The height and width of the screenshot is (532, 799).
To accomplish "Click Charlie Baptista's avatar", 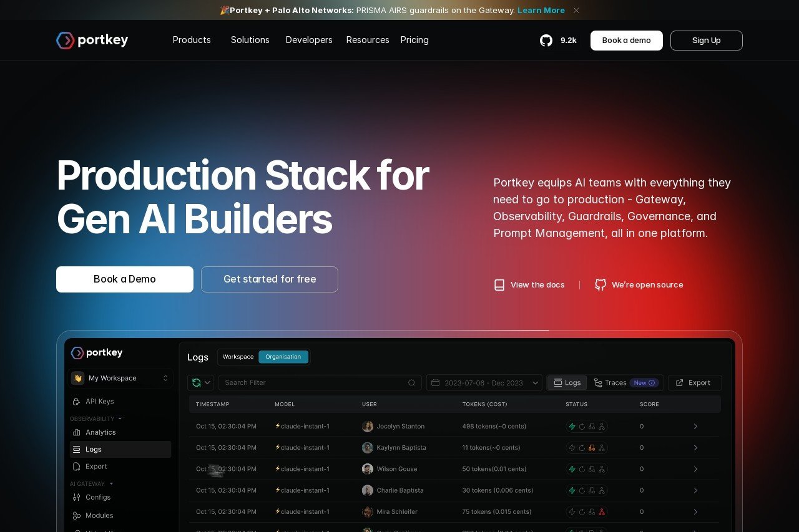I will coord(368,490).
